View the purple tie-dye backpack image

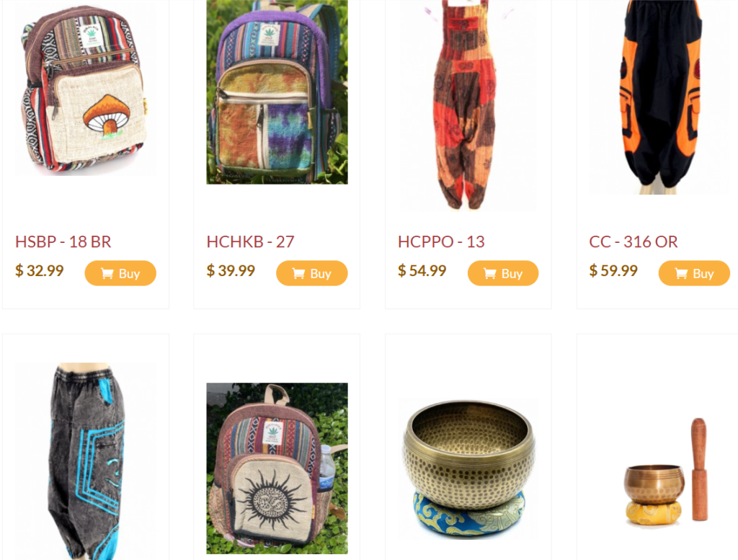[277, 92]
